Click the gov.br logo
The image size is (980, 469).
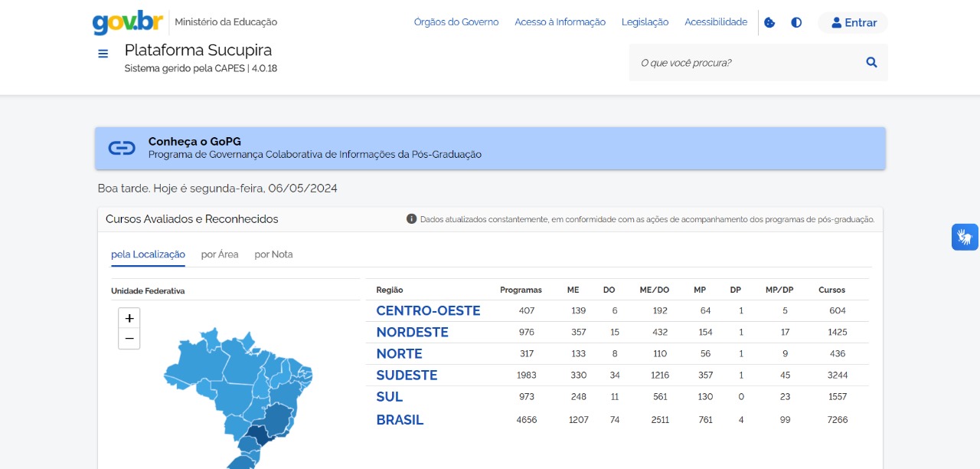128,22
